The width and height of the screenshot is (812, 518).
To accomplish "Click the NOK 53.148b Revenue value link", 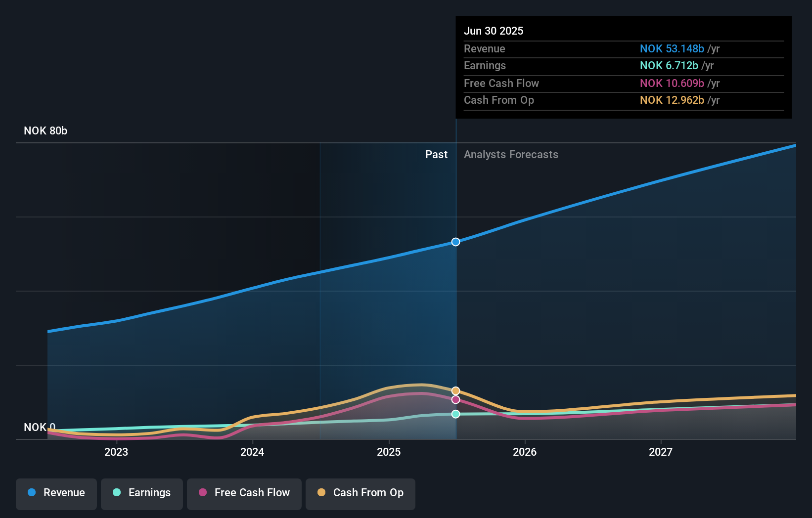I will (672, 49).
